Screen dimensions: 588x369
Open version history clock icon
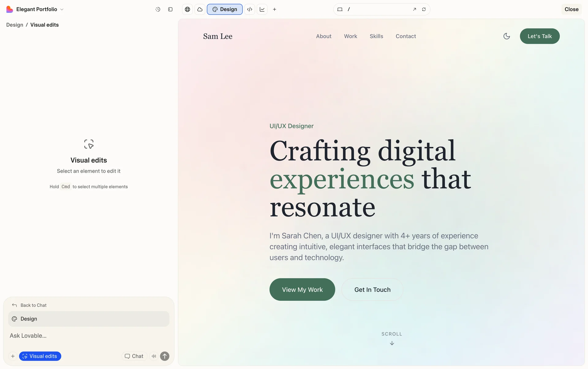click(x=158, y=9)
